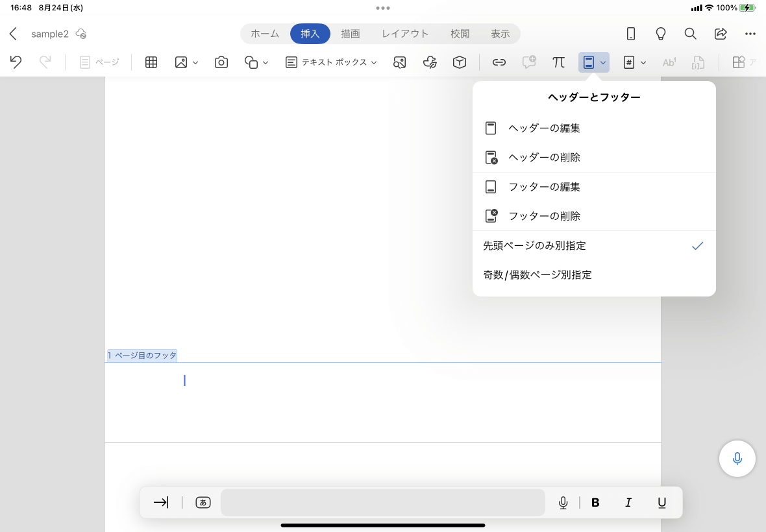Toggle 先頭ページのみ別指定 option
This screenshot has height=532, width=766.
[x=594, y=245]
